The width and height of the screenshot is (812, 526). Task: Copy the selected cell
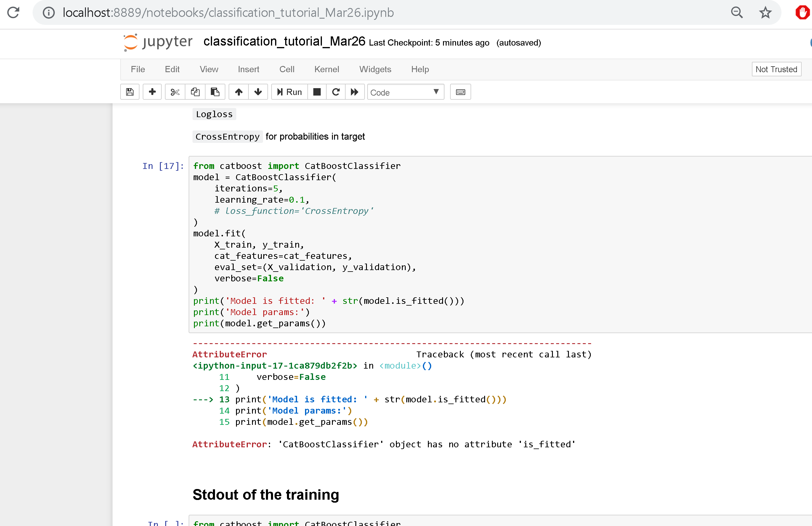[x=195, y=92]
